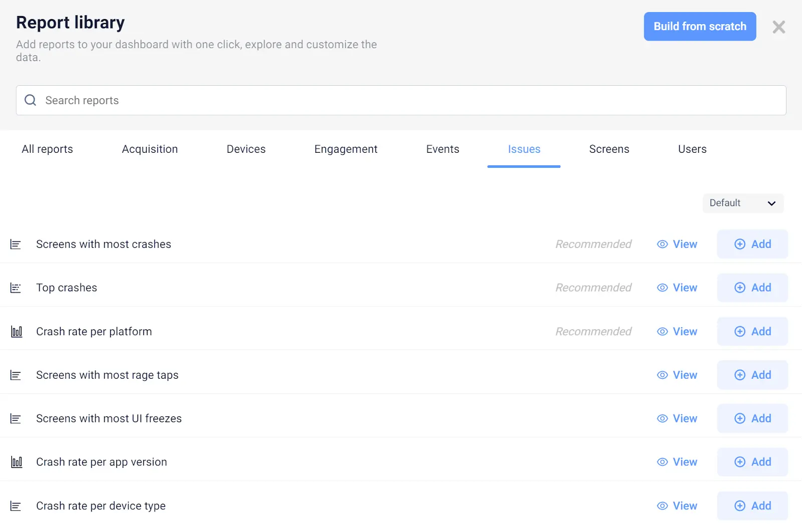Close the Report library panel
This screenshot has height=532, width=802.
[778, 27]
